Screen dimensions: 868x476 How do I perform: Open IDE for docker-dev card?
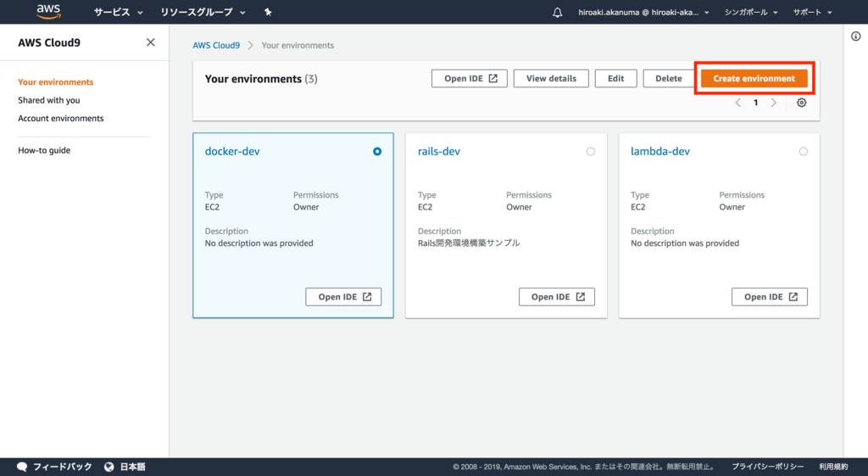[343, 297]
